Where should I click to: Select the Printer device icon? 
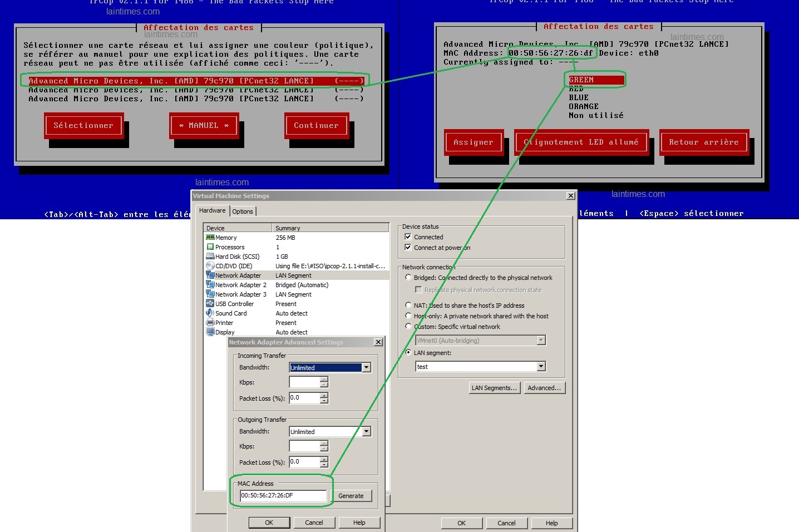[210, 323]
